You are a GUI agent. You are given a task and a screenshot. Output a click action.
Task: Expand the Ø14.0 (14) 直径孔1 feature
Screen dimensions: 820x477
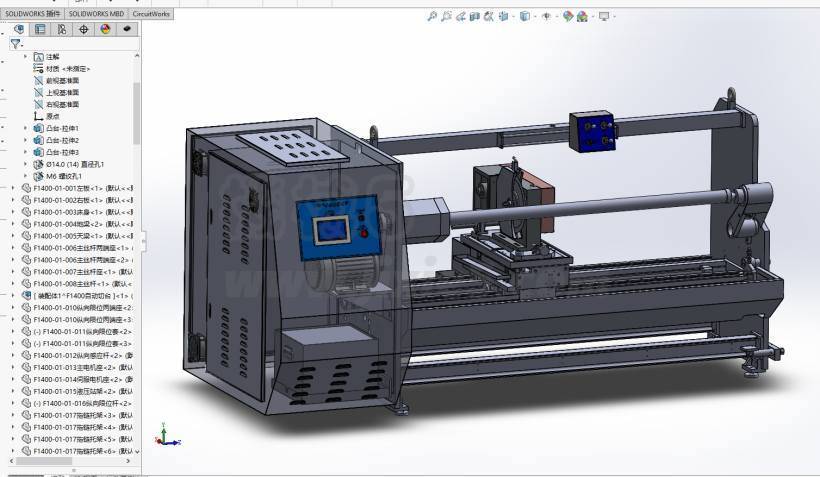point(26,164)
